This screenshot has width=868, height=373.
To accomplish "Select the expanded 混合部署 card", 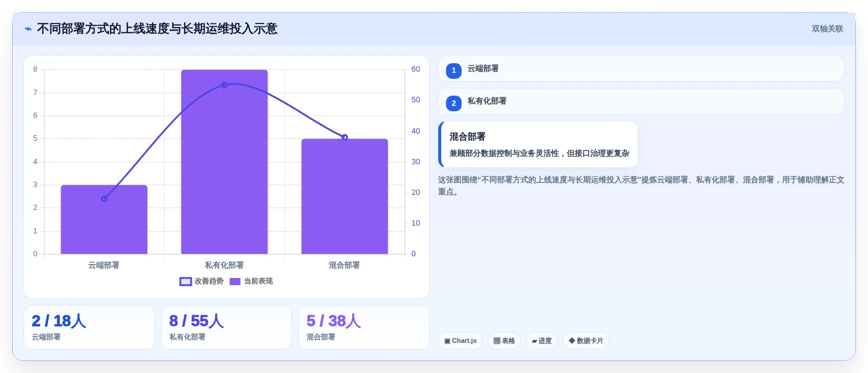I will [538, 144].
